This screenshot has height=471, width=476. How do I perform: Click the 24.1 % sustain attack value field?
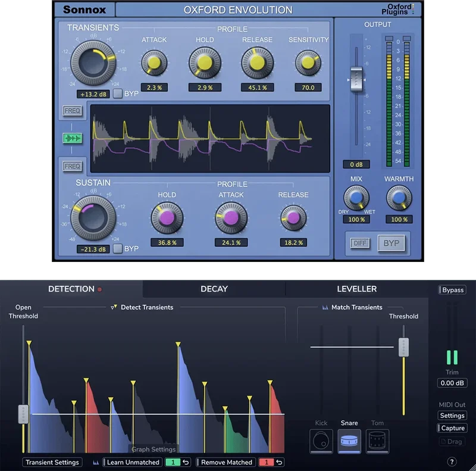(x=231, y=242)
